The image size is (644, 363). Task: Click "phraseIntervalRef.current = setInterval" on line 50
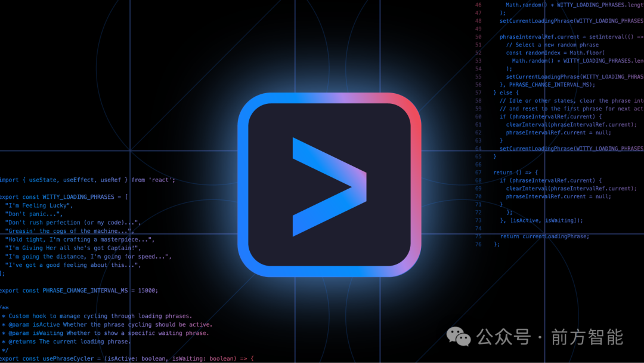click(571, 37)
